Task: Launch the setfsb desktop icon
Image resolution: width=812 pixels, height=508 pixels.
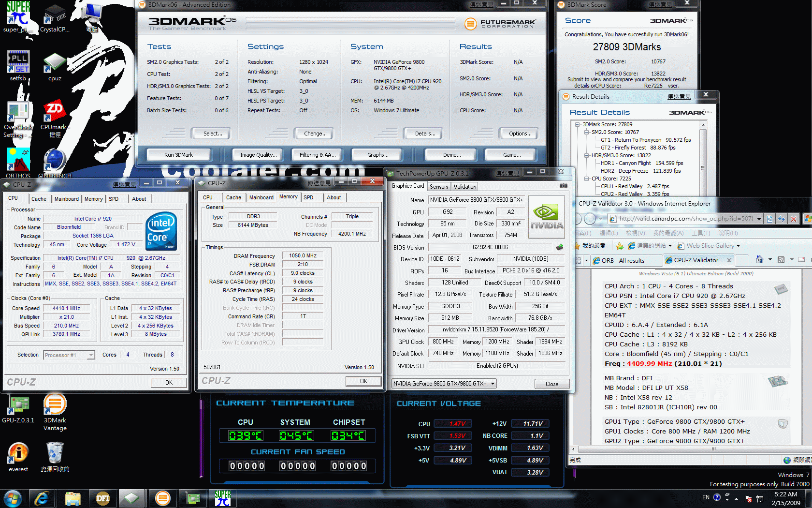Action: 18,66
